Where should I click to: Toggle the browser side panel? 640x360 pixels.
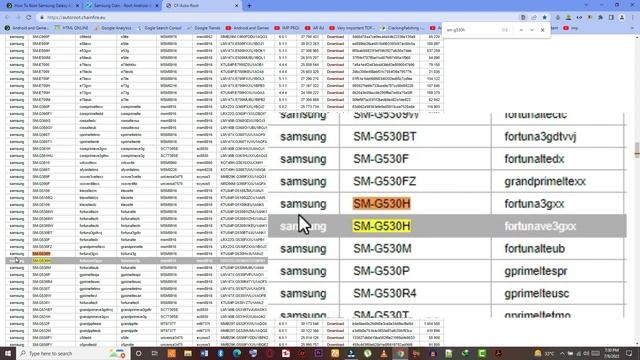click(611, 18)
